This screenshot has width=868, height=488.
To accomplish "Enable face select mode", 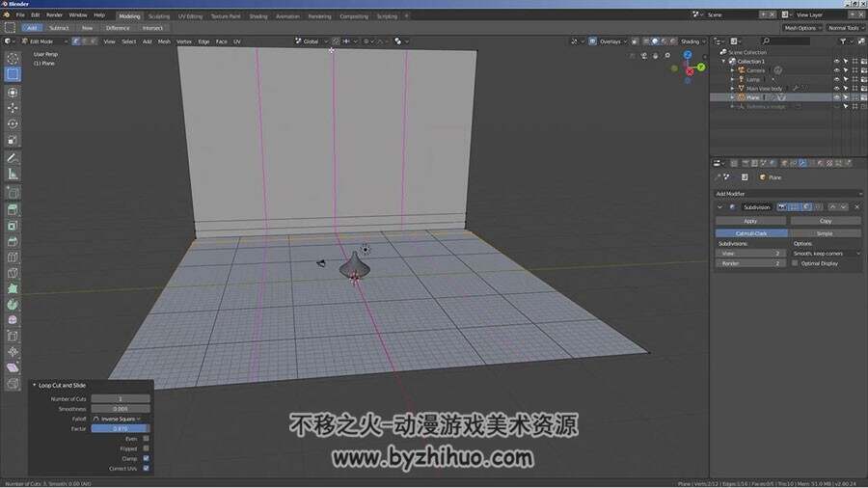I will [x=93, y=41].
